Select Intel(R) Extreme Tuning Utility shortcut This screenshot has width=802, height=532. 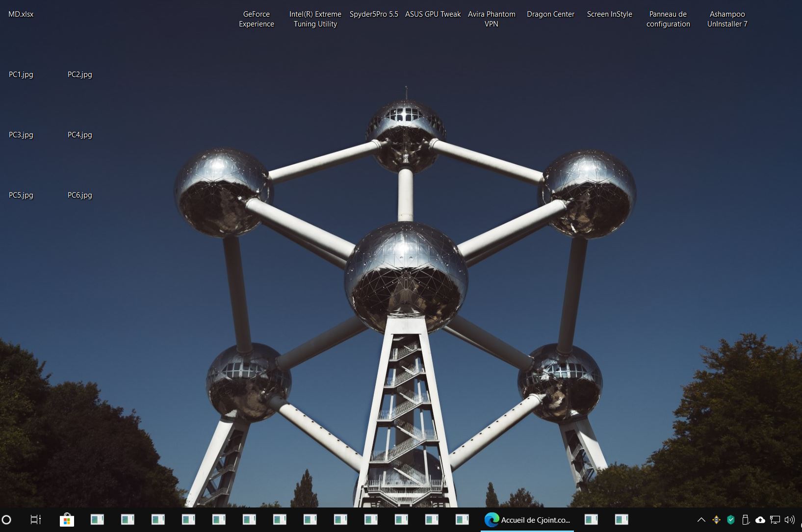tap(315, 19)
